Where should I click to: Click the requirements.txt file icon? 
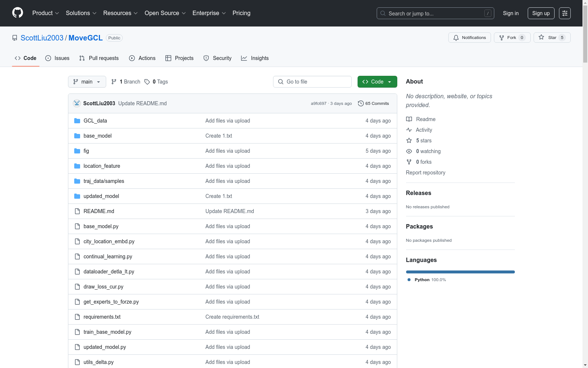[x=77, y=317]
